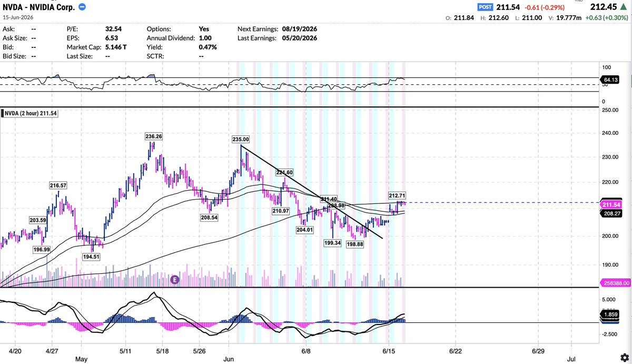Click the Annual Dividend value 1.00
This screenshot has height=364, width=632.
click(x=205, y=38)
